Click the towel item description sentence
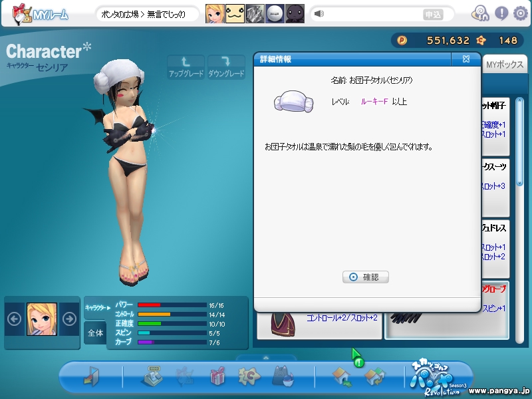 (348, 147)
